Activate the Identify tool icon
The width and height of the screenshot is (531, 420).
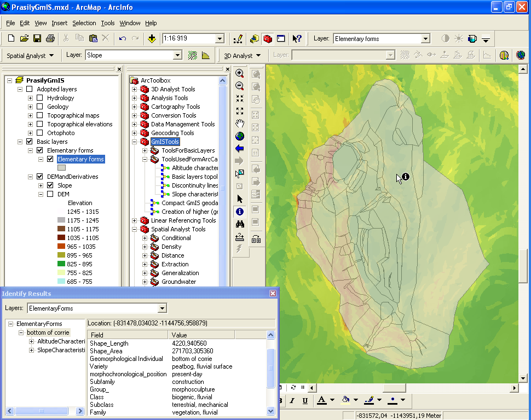click(x=239, y=212)
